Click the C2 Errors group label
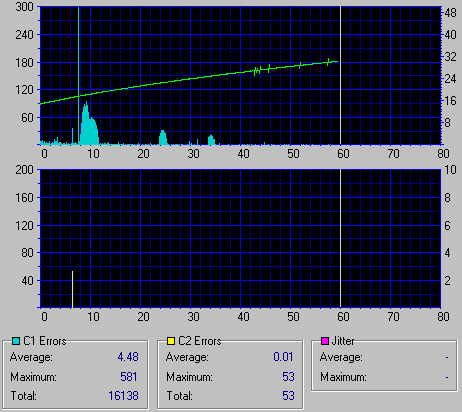The width and height of the screenshot is (462, 412). coord(200,341)
